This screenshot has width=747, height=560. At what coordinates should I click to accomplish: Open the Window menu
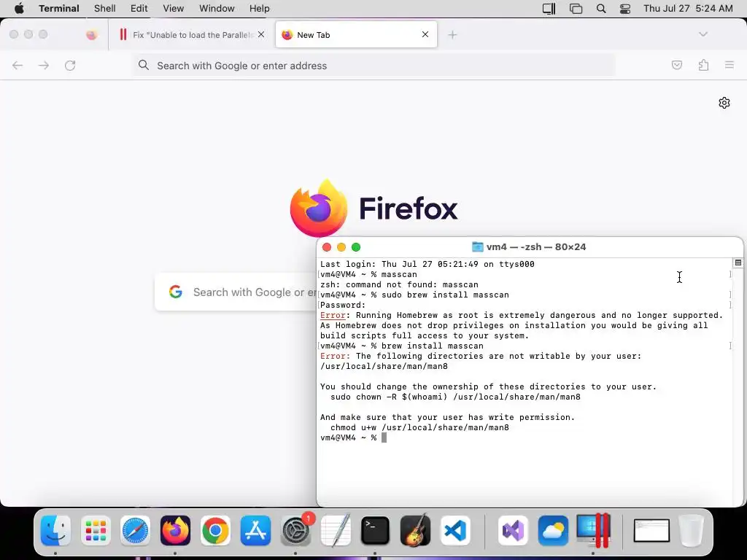click(x=217, y=8)
